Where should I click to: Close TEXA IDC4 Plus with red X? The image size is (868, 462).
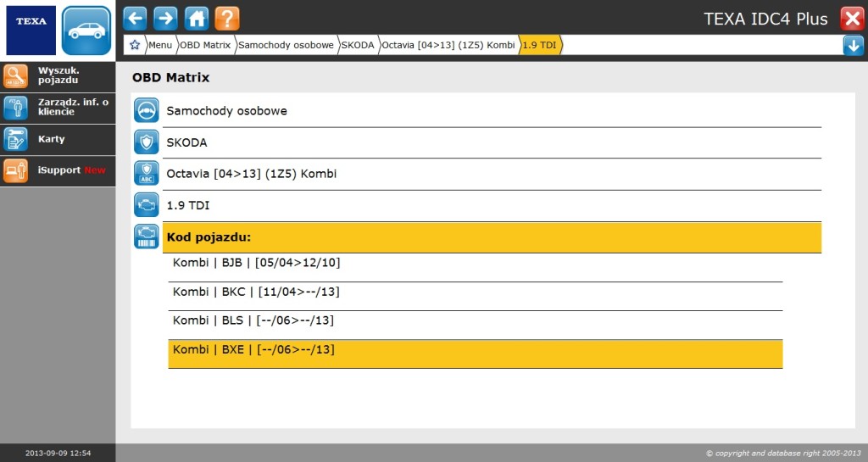point(853,19)
